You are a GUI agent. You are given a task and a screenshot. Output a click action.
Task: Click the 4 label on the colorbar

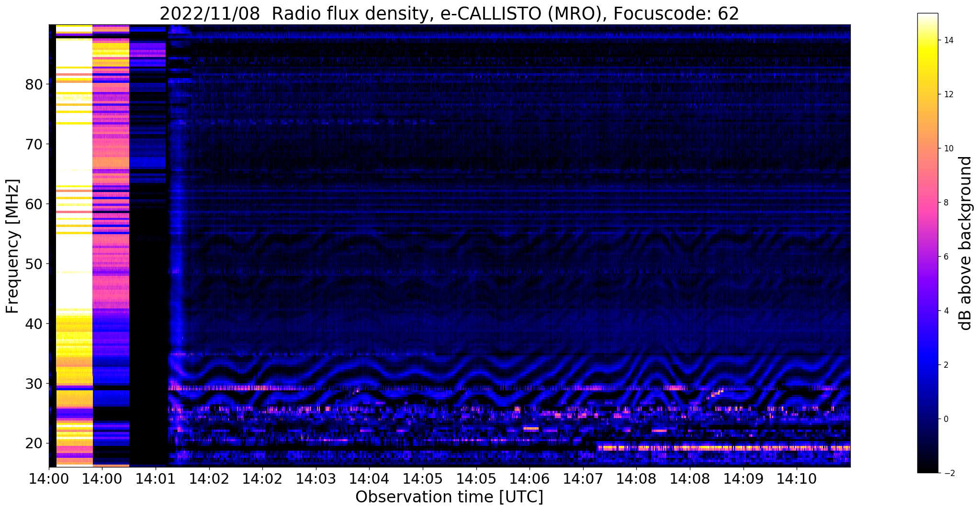pyautogui.click(x=945, y=311)
